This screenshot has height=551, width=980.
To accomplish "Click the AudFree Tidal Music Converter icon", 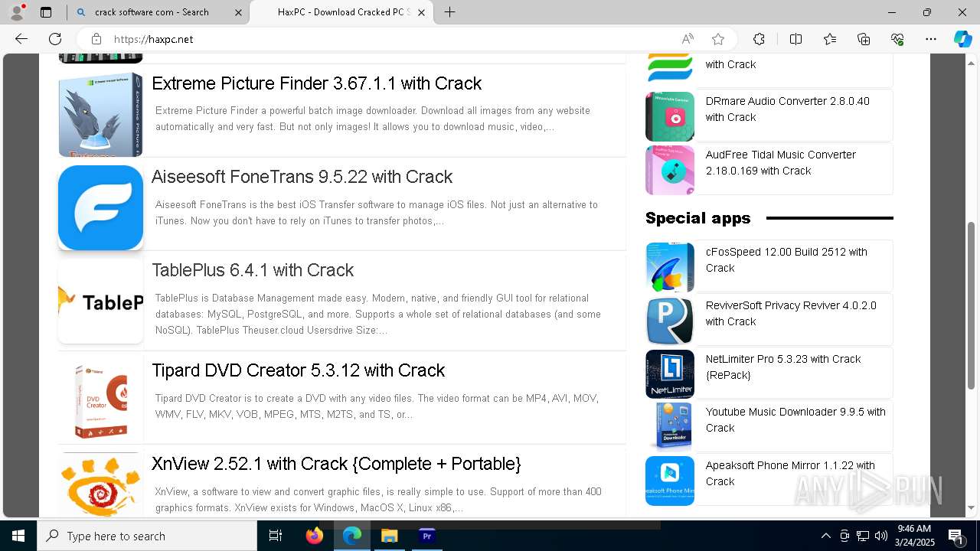I will (670, 170).
